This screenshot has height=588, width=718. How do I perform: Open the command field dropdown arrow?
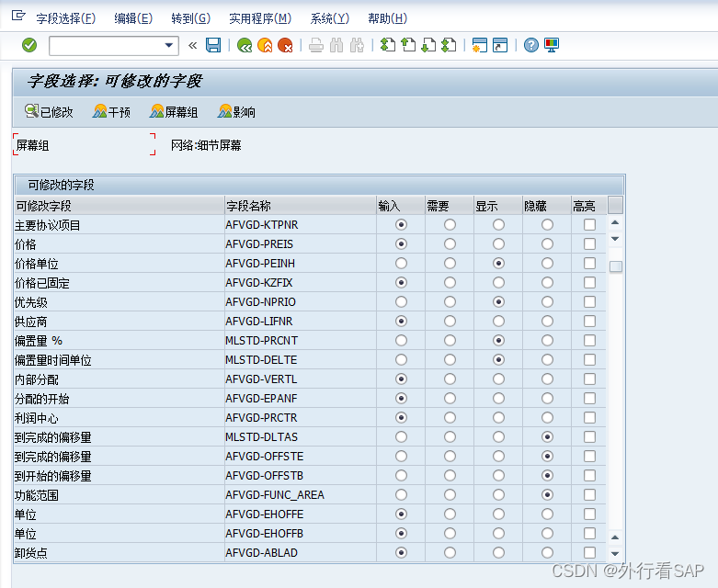[x=169, y=45]
